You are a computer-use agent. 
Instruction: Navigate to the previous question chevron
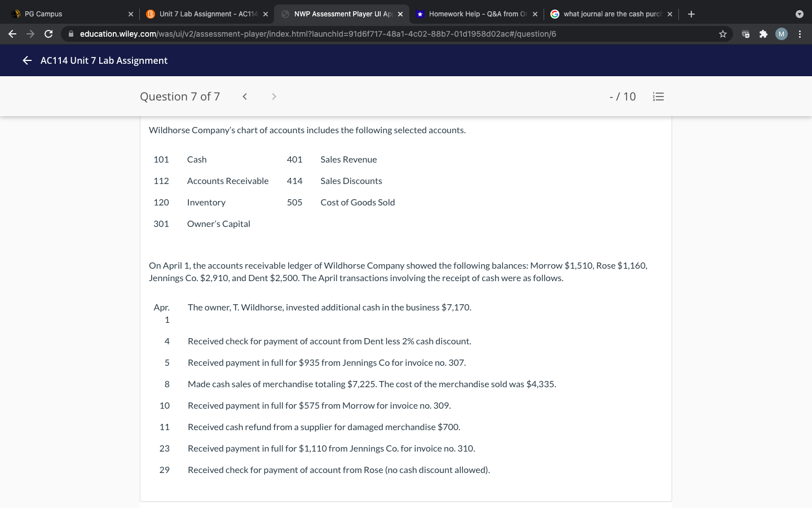click(244, 96)
